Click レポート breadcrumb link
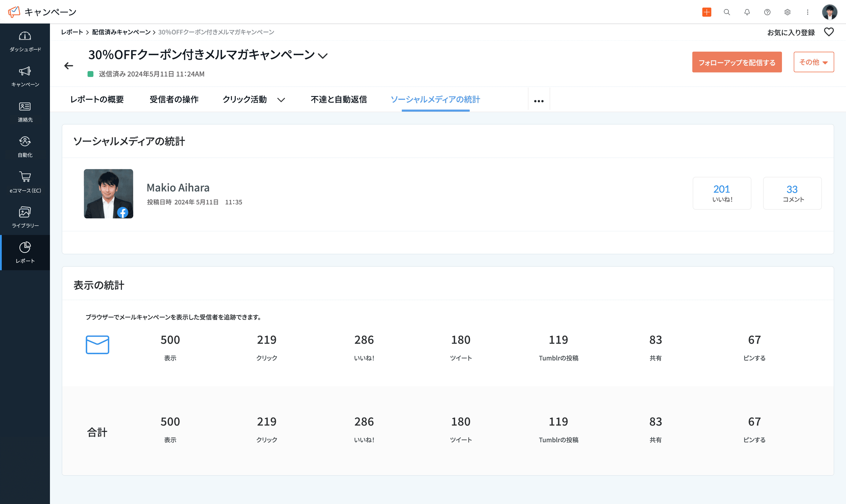Screen dimensions: 846x504 pos(72,32)
